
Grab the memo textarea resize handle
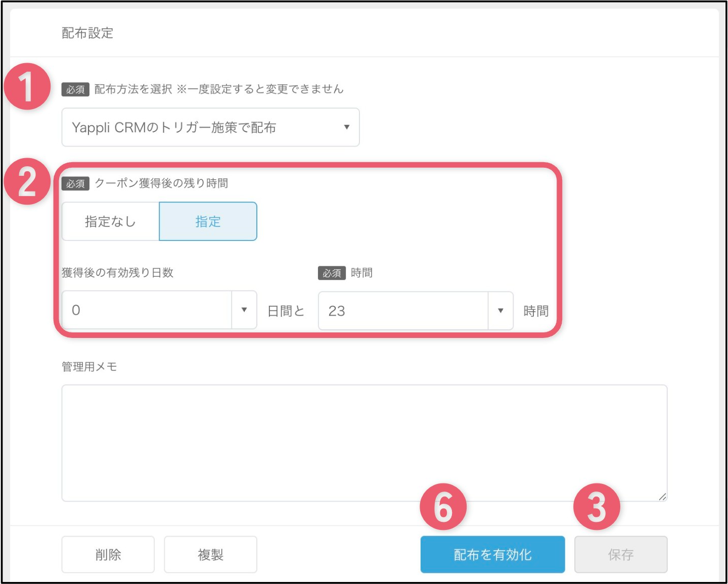click(x=662, y=497)
